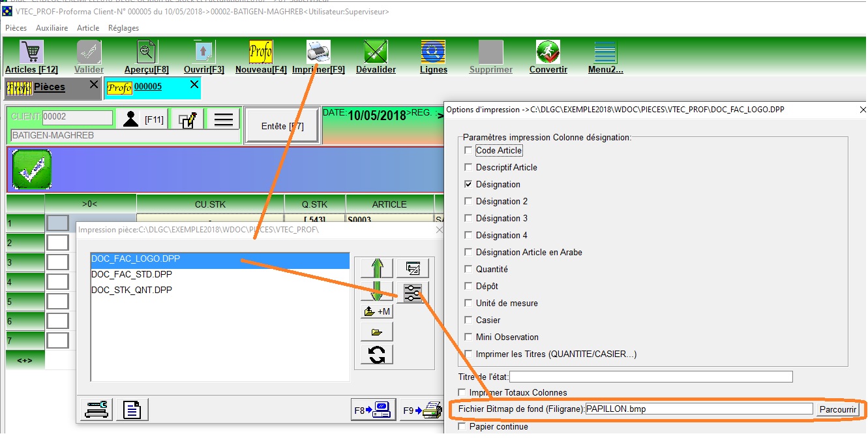Tick the Désignation 3 checkbox
This screenshot has width=868, height=438.
tap(468, 218)
